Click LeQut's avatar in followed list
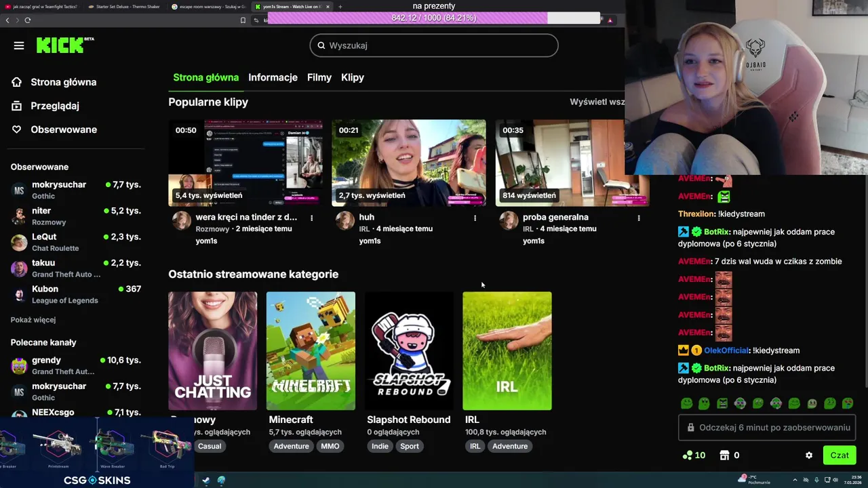Viewport: 868px width, 488px height. (19, 242)
